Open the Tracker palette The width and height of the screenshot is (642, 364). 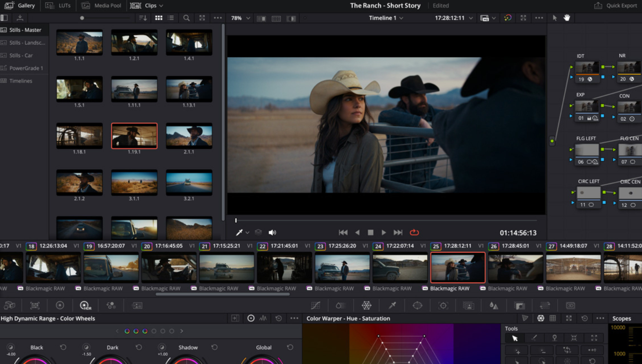click(443, 305)
